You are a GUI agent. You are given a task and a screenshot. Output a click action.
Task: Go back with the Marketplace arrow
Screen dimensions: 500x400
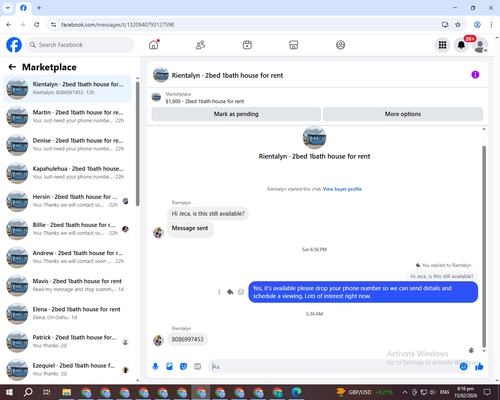[12, 67]
